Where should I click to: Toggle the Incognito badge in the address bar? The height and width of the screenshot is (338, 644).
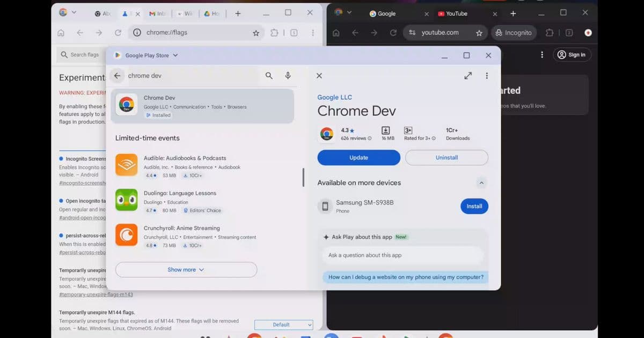(514, 33)
